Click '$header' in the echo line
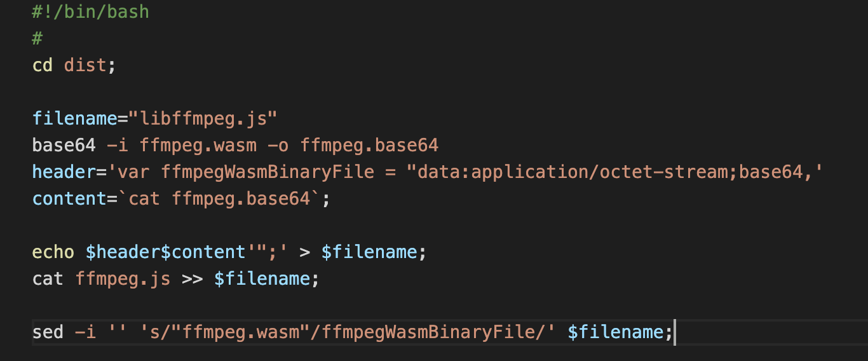 pos(123,252)
